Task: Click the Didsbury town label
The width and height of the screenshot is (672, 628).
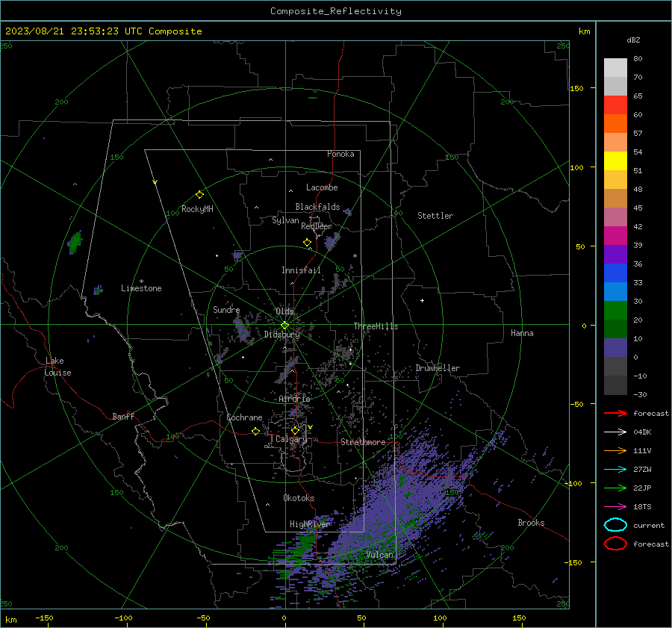Action: click(x=281, y=335)
